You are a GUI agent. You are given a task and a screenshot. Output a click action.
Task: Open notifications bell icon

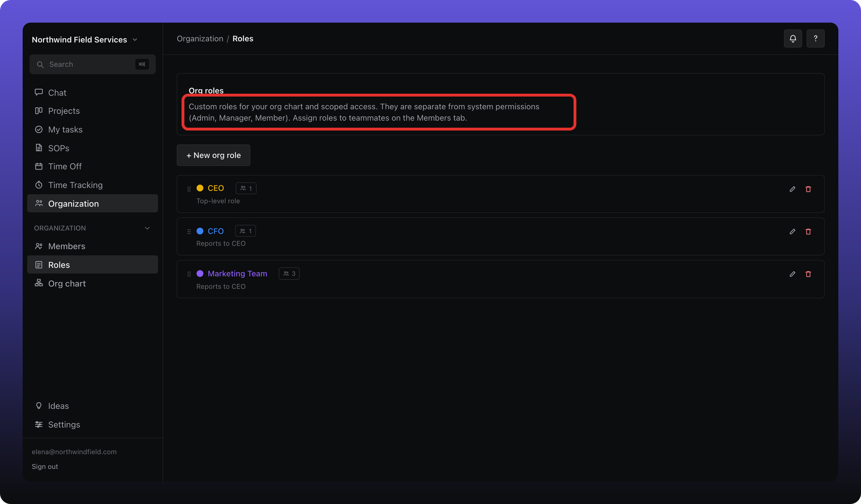coord(793,39)
